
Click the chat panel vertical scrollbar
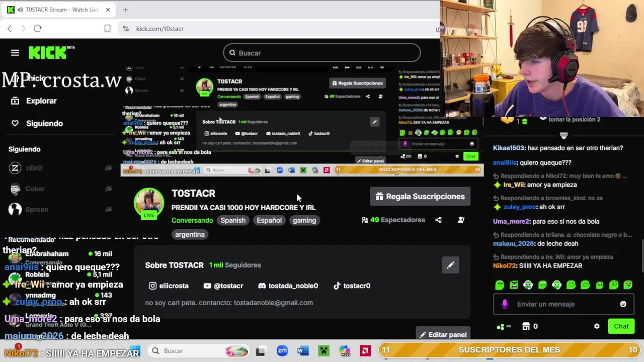[x=641, y=256]
